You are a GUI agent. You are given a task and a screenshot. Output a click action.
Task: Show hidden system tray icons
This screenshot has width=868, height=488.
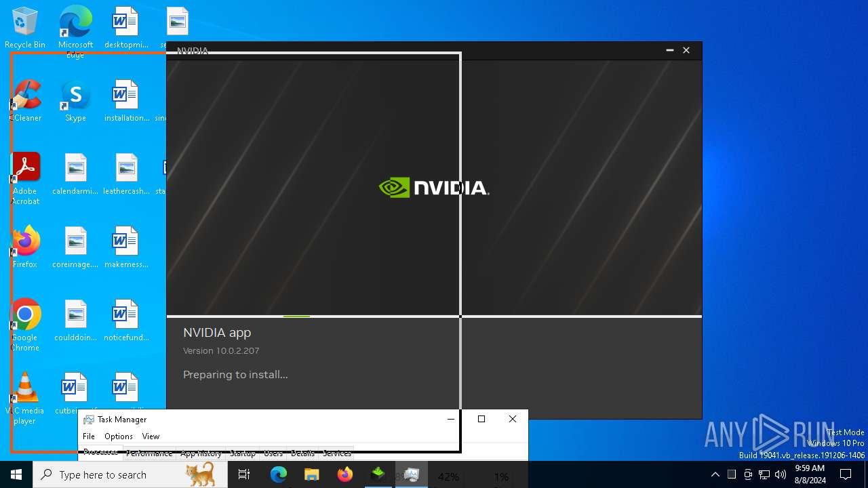coord(715,474)
